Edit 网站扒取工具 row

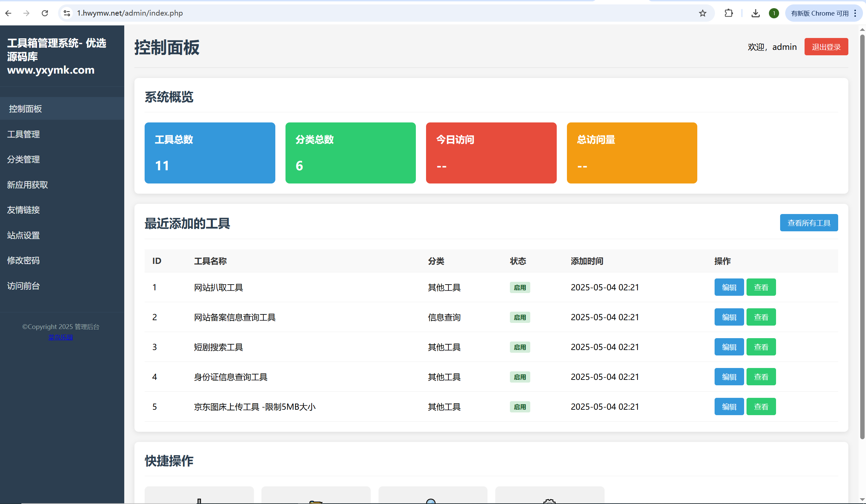click(x=729, y=287)
